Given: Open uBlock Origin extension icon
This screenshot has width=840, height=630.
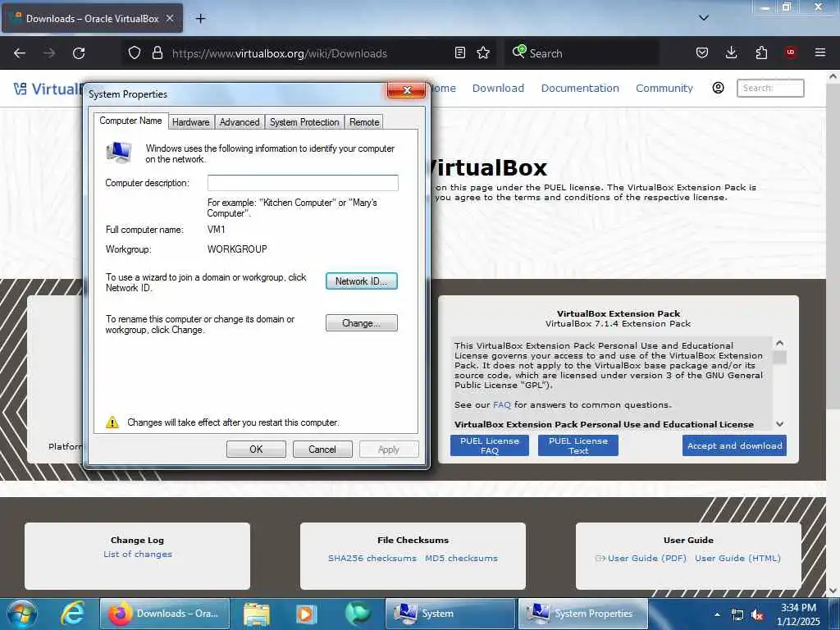Looking at the screenshot, I should click(x=791, y=52).
